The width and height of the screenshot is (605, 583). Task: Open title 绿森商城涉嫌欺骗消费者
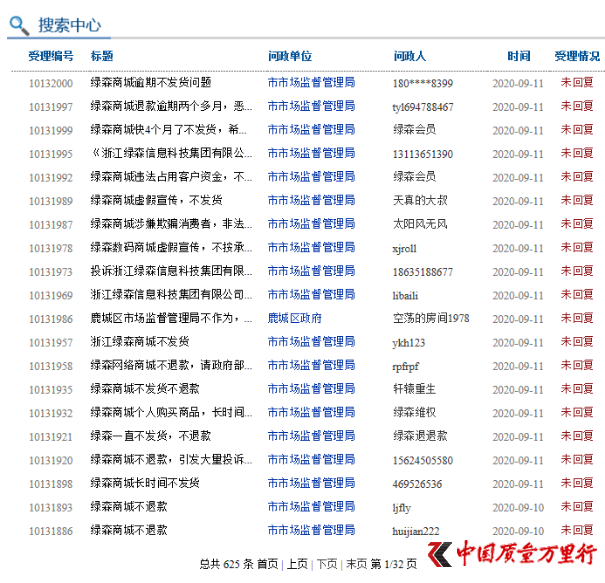(x=171, y=224)
